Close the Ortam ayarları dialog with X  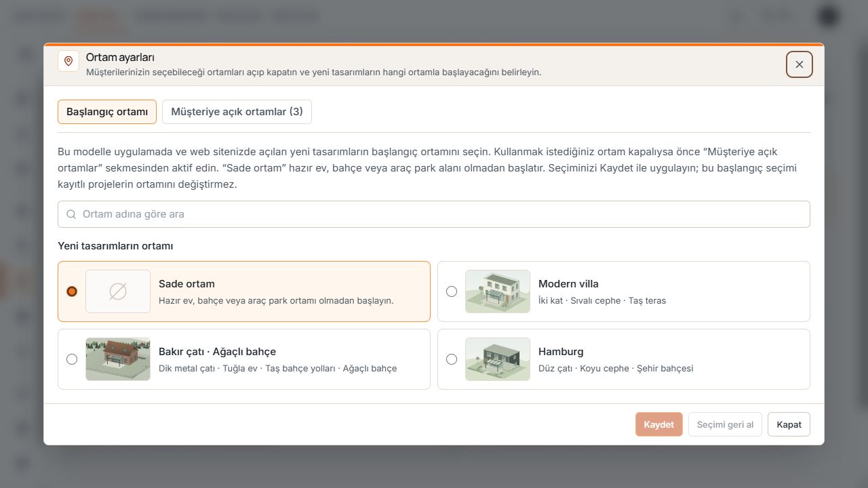pos(800,64)
